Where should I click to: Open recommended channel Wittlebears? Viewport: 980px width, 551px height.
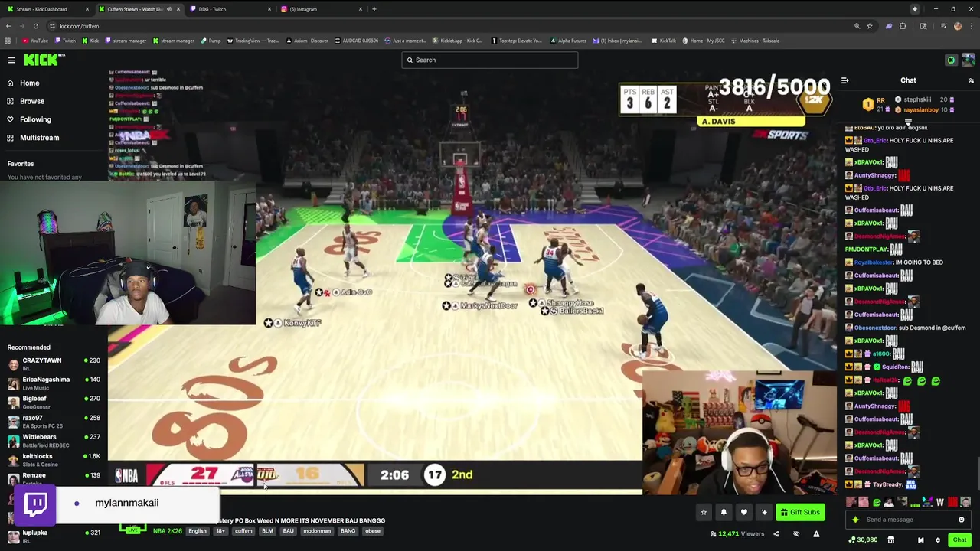coord(54,440)
